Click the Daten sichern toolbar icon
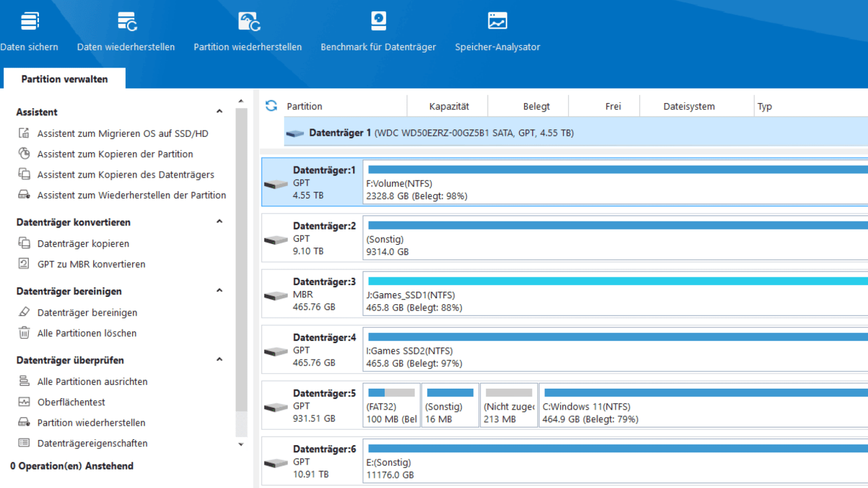Image resolution: width=868 pixels, height=488 pixels. pyautogui.click(x=30, y=21)
